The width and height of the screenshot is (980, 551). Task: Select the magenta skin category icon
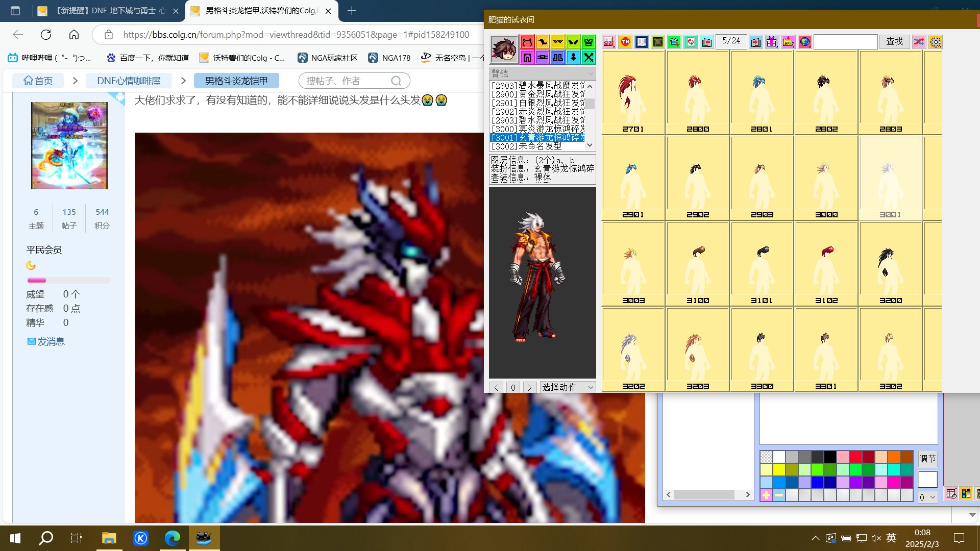[x=527, y=57]
